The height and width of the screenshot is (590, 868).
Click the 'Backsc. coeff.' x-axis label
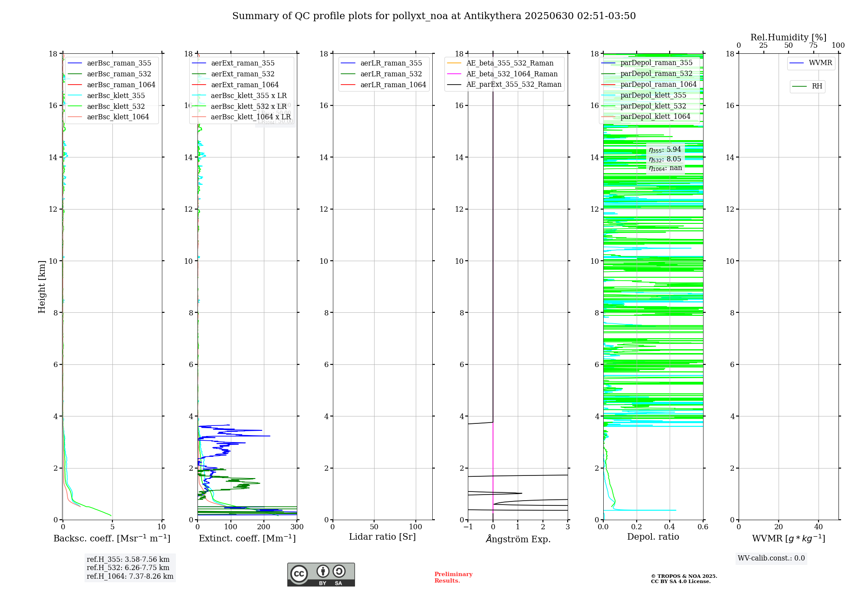[x=112, y=538]
